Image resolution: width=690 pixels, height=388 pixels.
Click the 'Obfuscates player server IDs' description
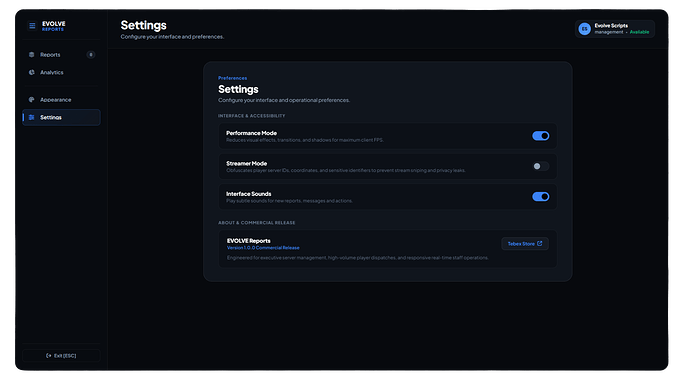coord(346,170)
